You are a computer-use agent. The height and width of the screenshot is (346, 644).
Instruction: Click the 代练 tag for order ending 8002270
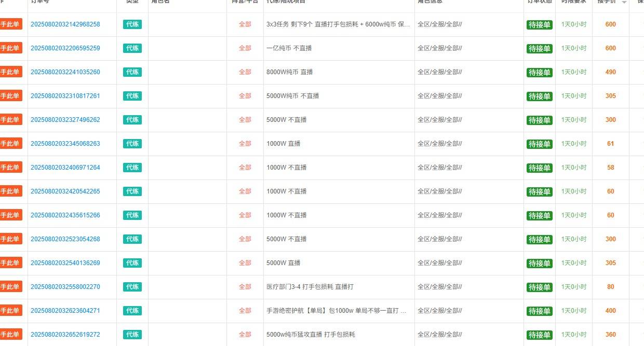[132, 287]
